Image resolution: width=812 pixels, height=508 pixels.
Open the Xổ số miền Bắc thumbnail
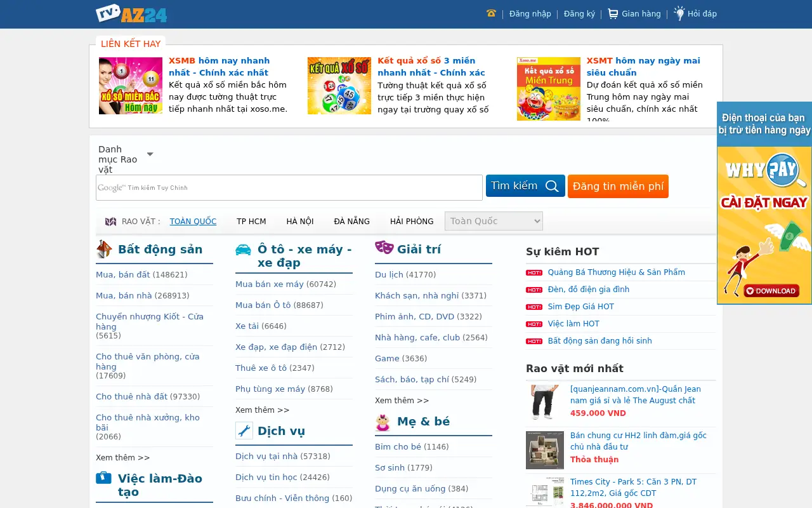coord(131,86)
